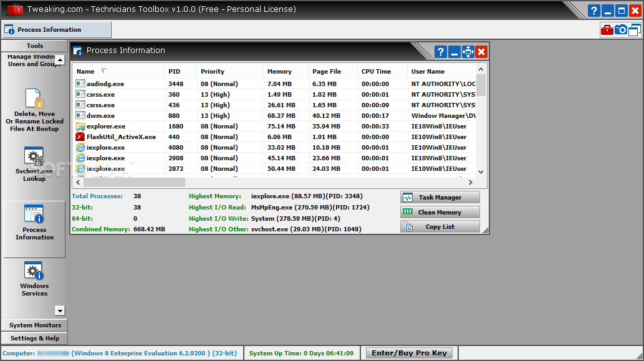Image resolution: width=644 pixels, height=361 pixels.
Task: Click Windows 8 Enterprise Evaluation status text
Action: point(154,353)
